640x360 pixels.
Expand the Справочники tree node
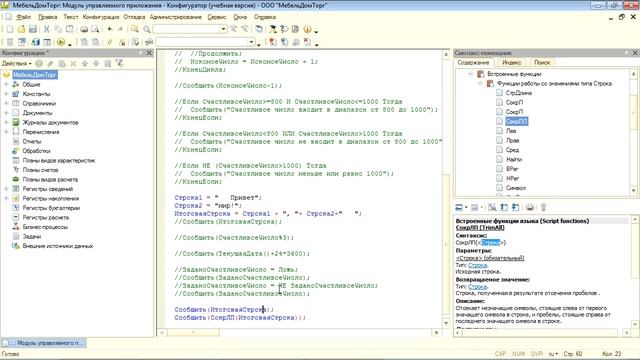(6, 103)
